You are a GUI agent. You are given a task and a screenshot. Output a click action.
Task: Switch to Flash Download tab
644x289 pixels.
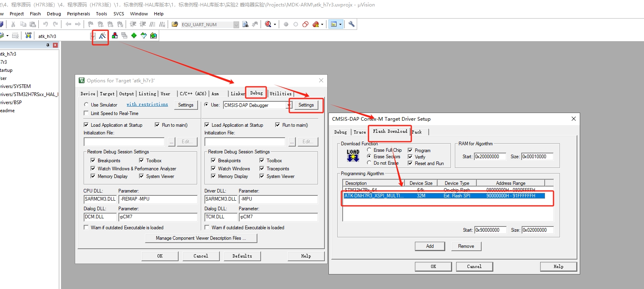[390, 131]
